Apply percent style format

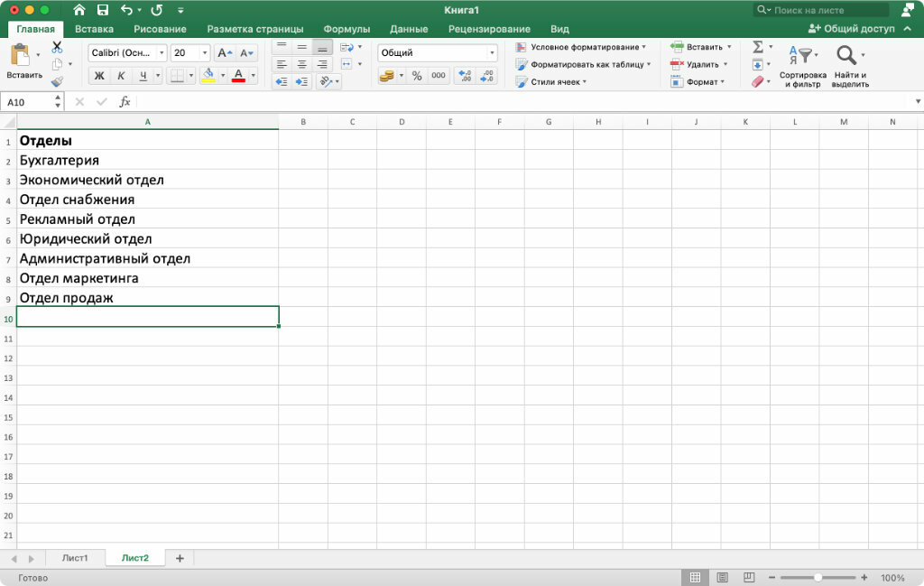click(417, 76)
